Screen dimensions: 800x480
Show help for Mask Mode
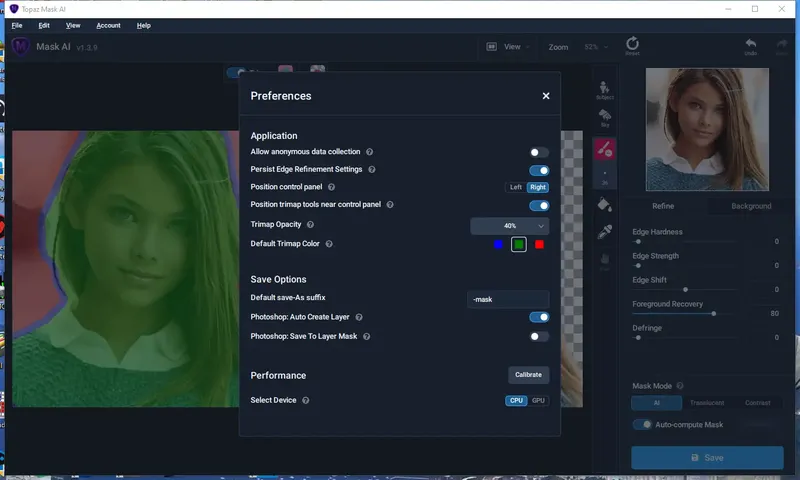[680, 386]
